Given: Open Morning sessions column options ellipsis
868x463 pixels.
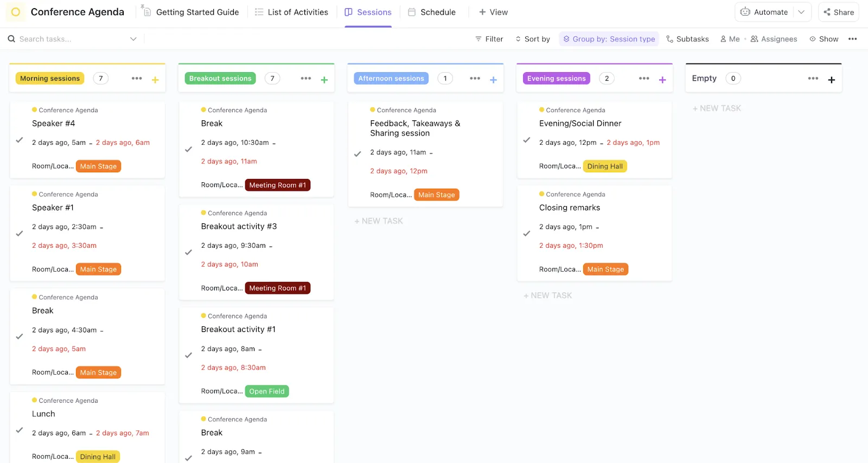Looking at the screenshot, I should (137, 79).
